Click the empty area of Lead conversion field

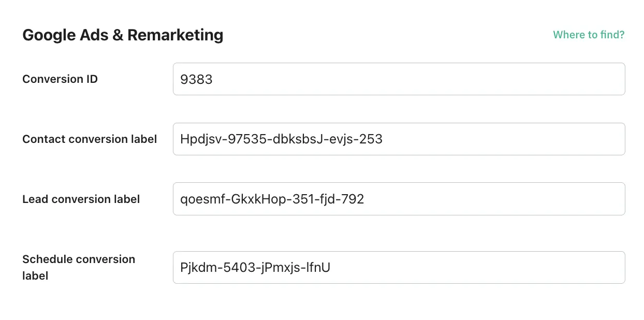tap(492, 199)
